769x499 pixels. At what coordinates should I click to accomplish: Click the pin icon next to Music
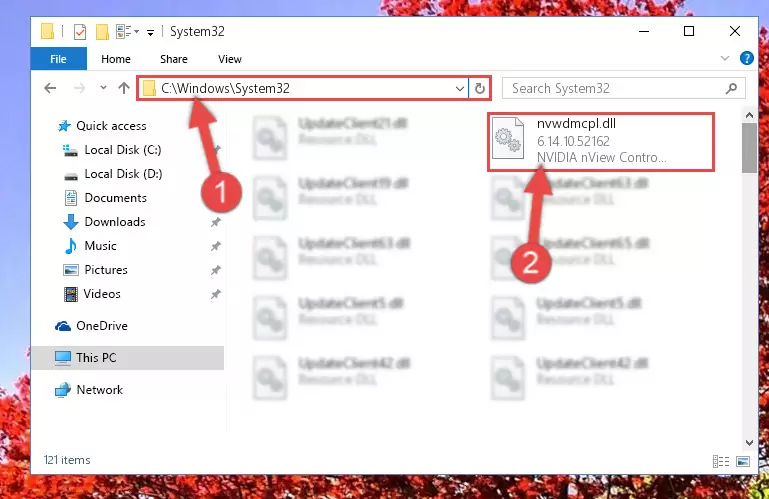tap(215, 246)
